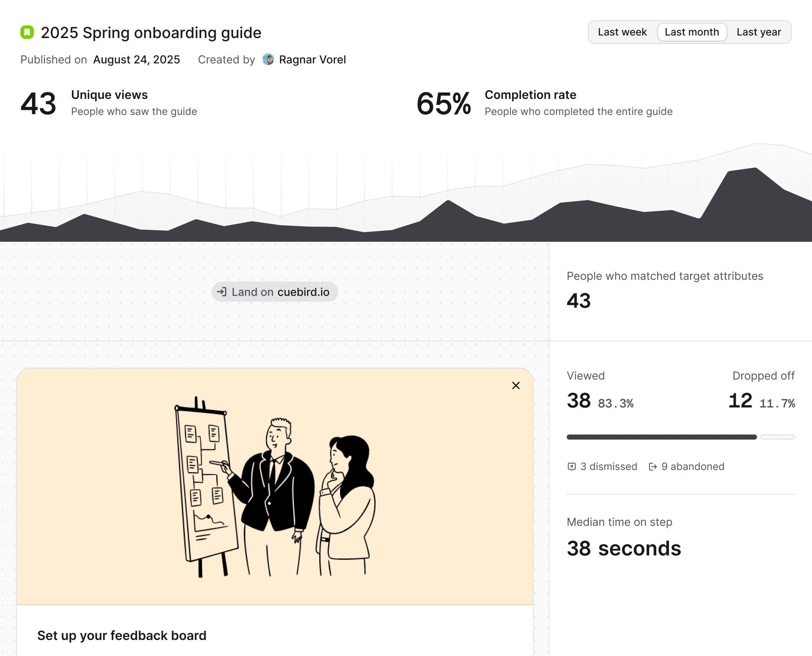
Task: Click the 38 seconds median time value
Action: pyautogui.click(x=624, y=548)
